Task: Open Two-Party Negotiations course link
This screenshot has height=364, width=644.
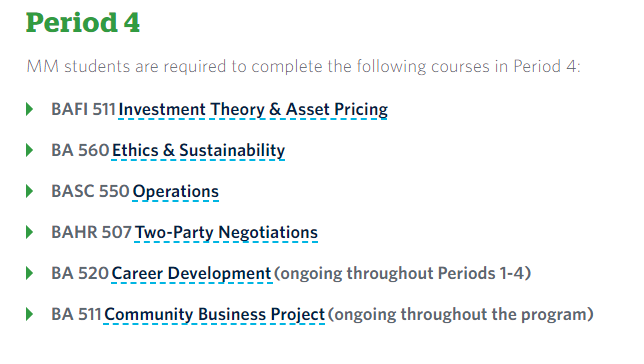Action: pyautogui.click(x=226, y=233)
